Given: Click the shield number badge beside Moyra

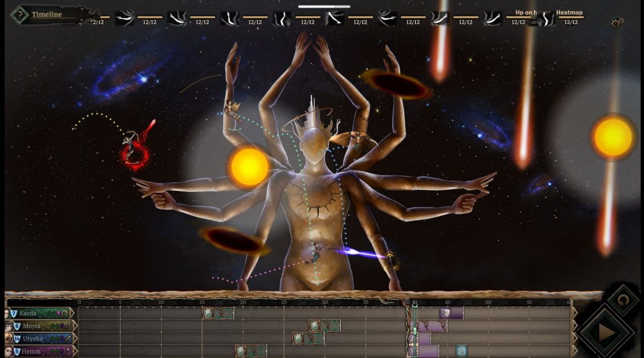Looking at the screenshot, I should (17, 326).
